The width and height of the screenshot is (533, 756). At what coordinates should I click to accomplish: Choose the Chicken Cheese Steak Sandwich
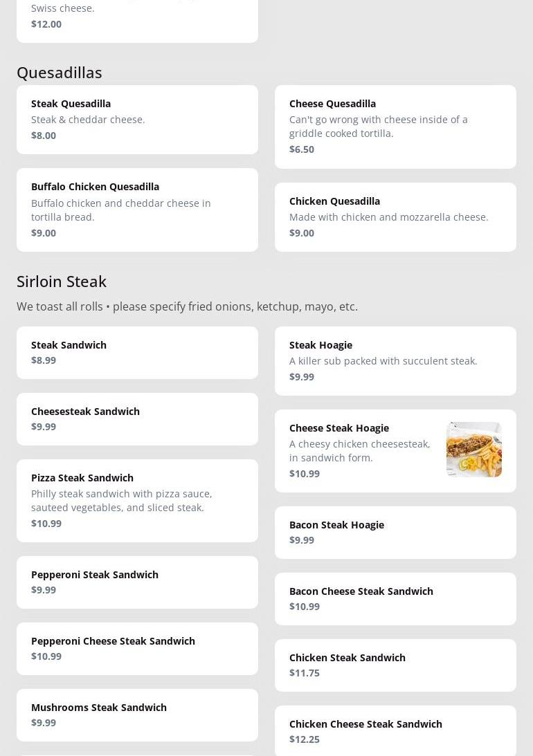(395, 730)
